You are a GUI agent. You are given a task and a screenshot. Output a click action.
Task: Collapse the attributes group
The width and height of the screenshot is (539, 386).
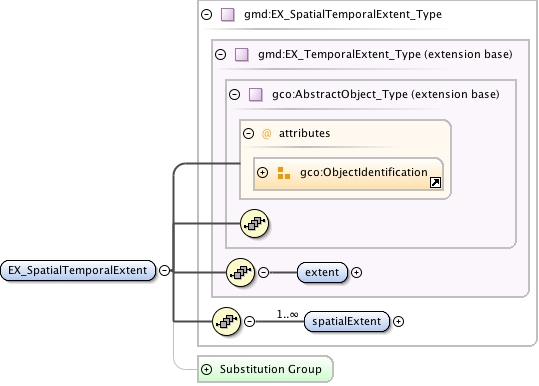(x=249, y=133)
